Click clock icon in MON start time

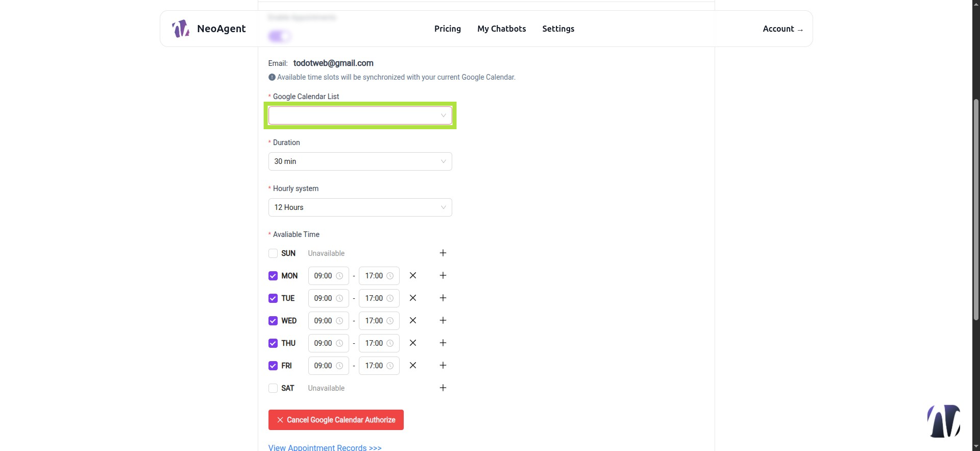(339, 276)
